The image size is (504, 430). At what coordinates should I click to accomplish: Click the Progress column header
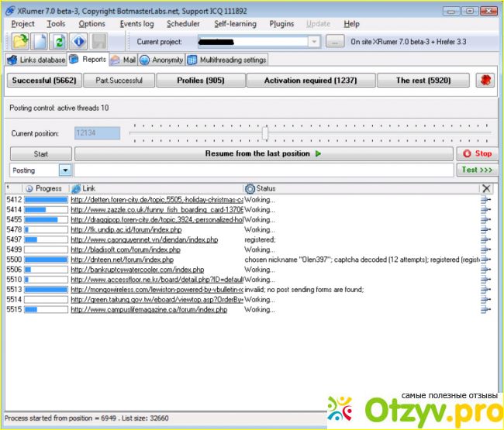click(x=45, y=188)
